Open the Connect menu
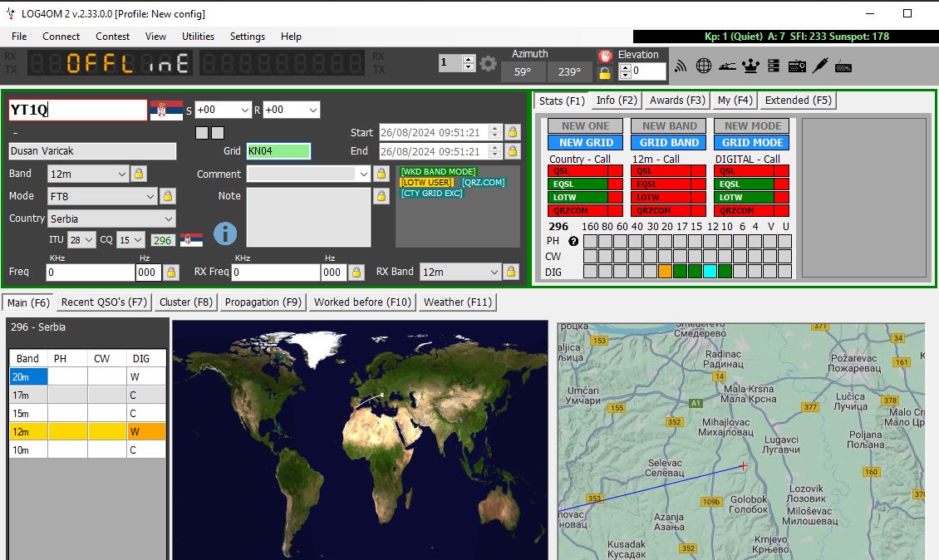Screen dimensions: 939x560 pos(61,37)
